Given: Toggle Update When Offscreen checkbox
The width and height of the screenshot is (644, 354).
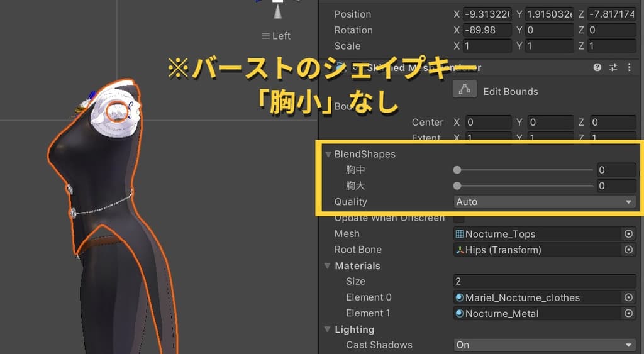Looking at the screenshot, I should [x=458, y=218].
